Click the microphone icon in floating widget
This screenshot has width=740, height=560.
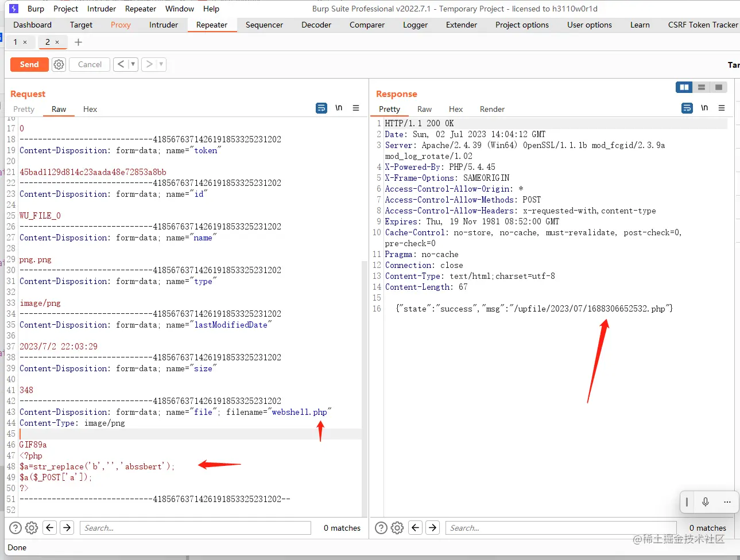click(x=706, y=502)
